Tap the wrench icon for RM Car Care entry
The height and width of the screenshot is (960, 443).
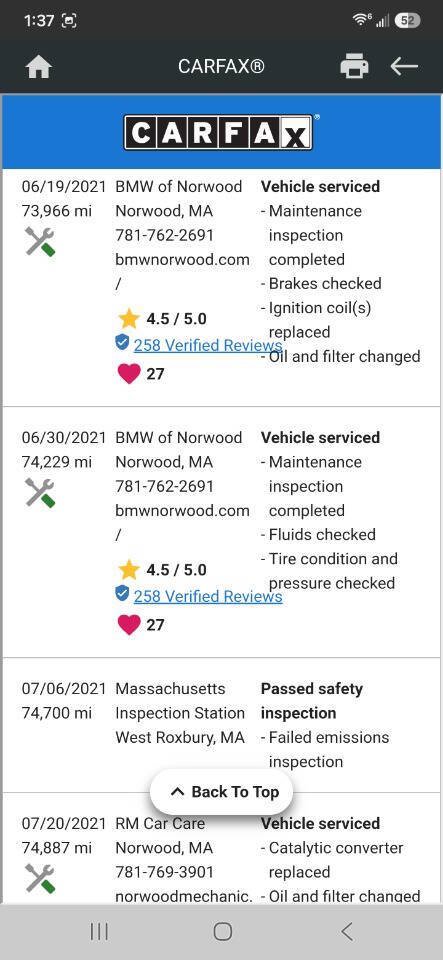click(40, 878)
